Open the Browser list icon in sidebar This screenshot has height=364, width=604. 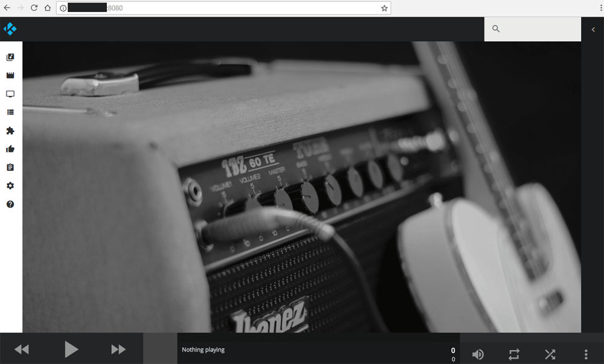tap(10, 112)
